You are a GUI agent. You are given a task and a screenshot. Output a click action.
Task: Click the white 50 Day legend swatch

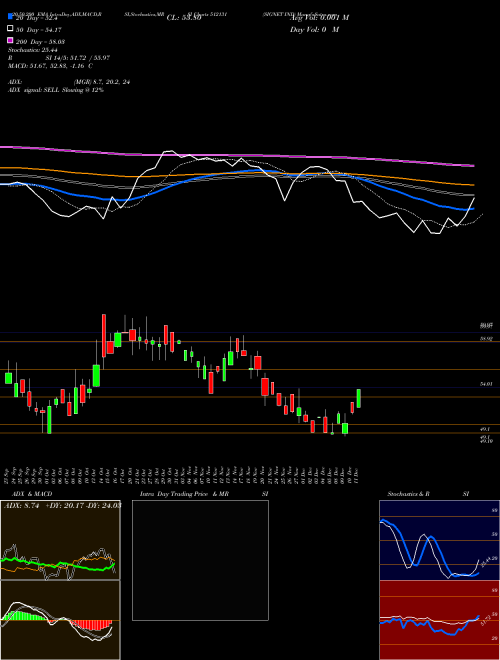pos(10,29)
